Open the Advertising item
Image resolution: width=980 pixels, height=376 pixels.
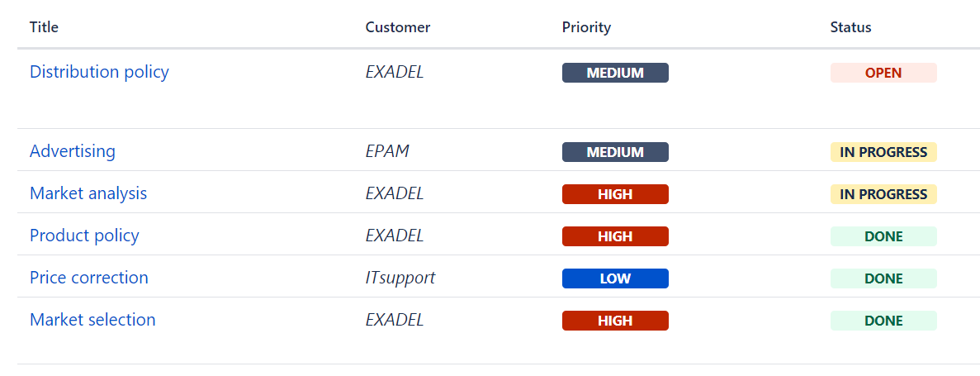tap(73, 151)
